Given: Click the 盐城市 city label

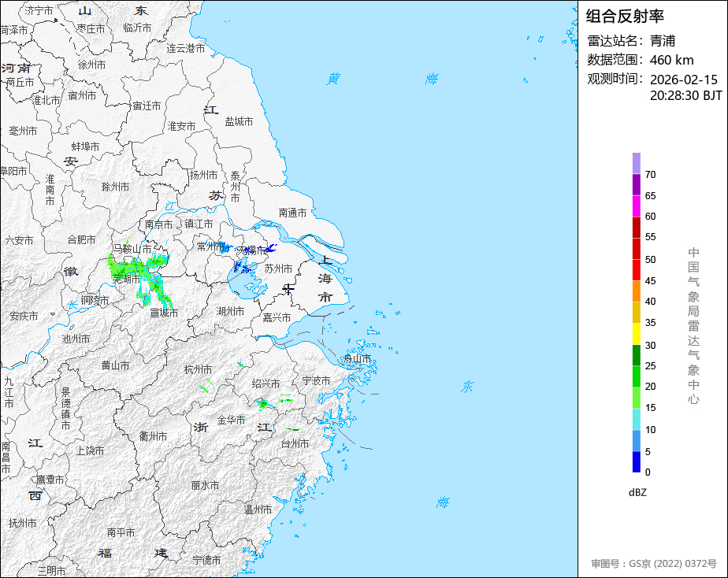Looking at the screenshot, I should pos(239,121).
